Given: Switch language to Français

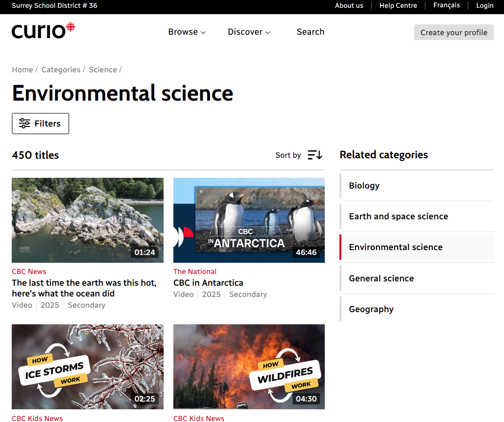Looking at the screenshot, I should point(446,5).
